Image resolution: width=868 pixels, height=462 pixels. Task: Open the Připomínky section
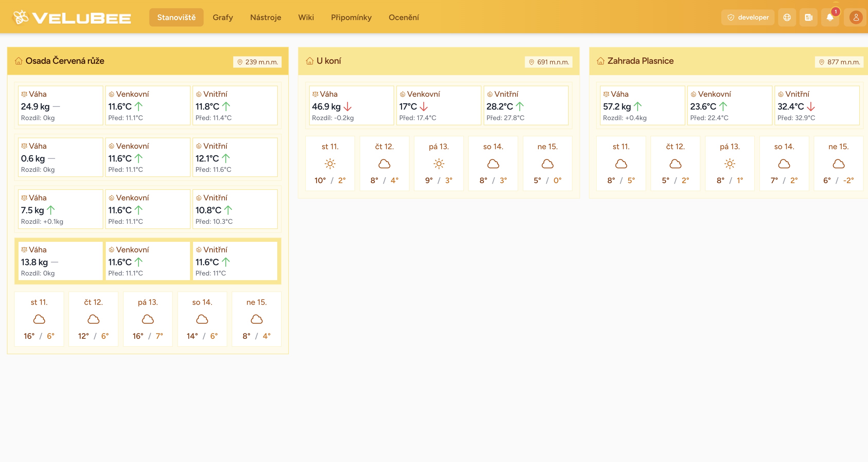coord(351,17)
